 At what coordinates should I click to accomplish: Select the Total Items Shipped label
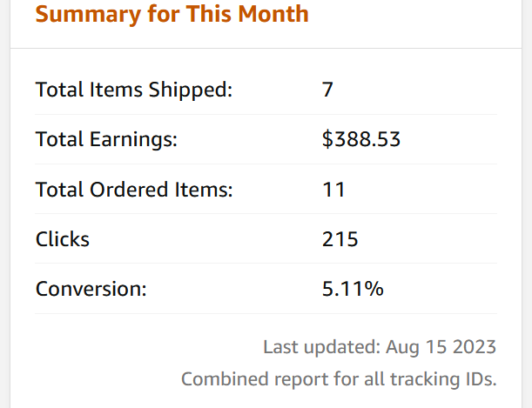pos(134,90)
